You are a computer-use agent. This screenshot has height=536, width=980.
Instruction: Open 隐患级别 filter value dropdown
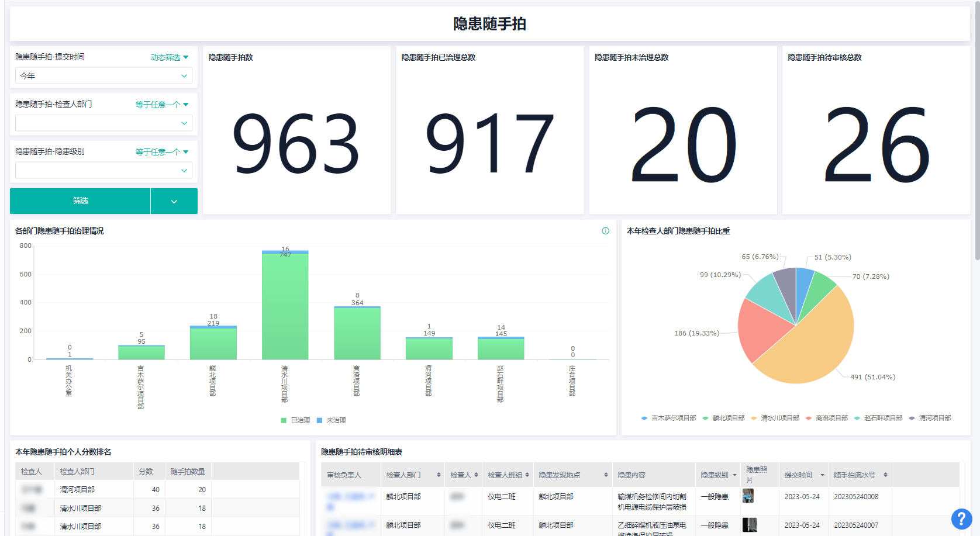point(103,171)
